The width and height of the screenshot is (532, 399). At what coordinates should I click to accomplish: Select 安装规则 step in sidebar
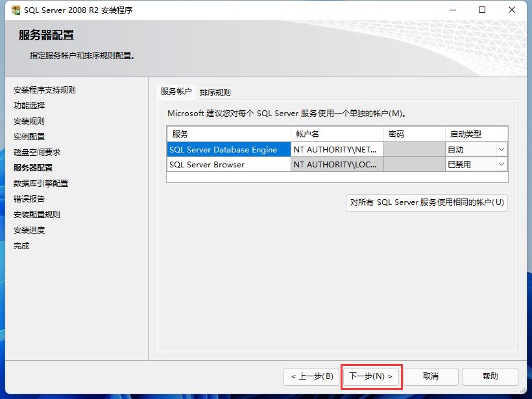(x=29, y=121)
